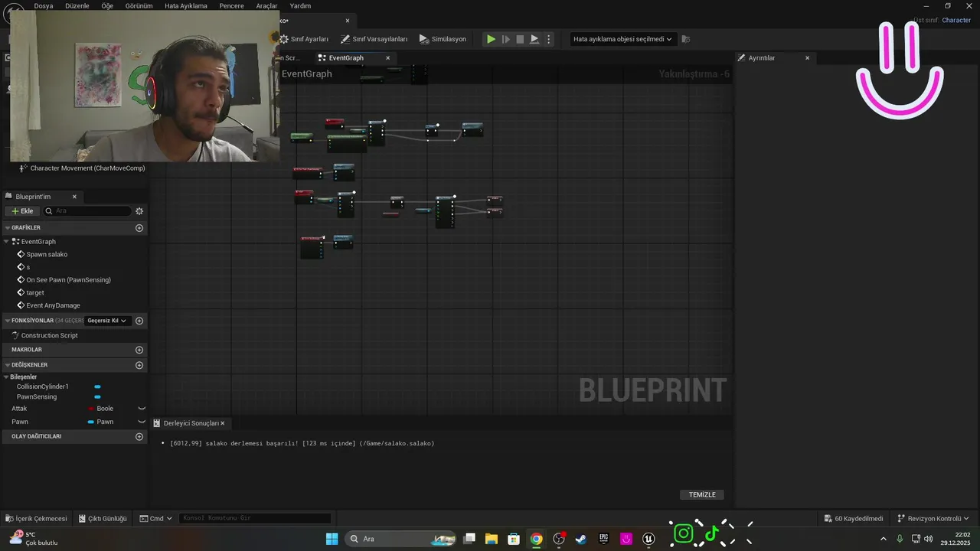Click the frame skip playback button

tap(505, 39)
